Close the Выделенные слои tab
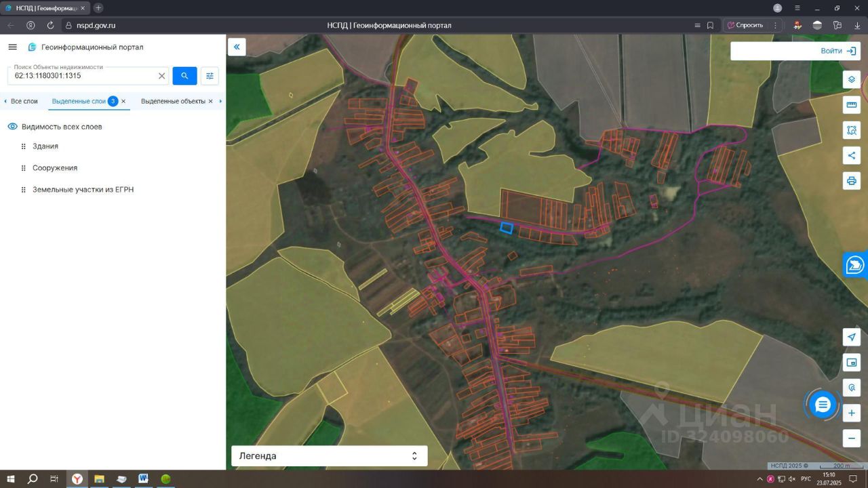Screen dimensions: 868x488 coord(123,101)
